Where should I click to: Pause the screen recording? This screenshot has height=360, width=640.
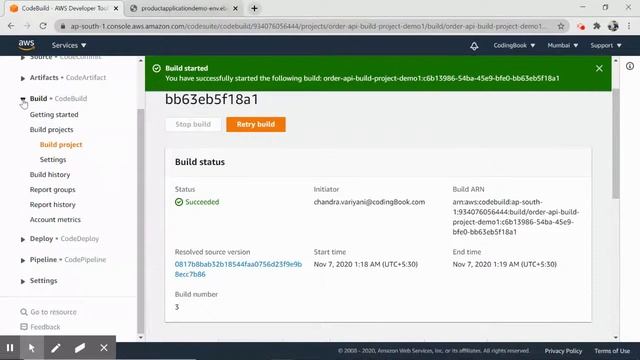tap(10, 348)
